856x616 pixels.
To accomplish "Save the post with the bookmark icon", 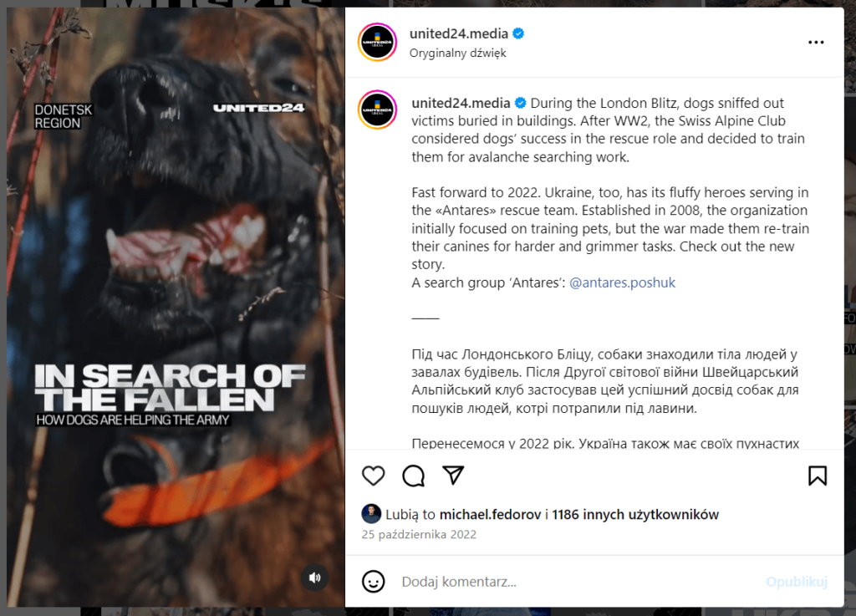I will [818, 476].
